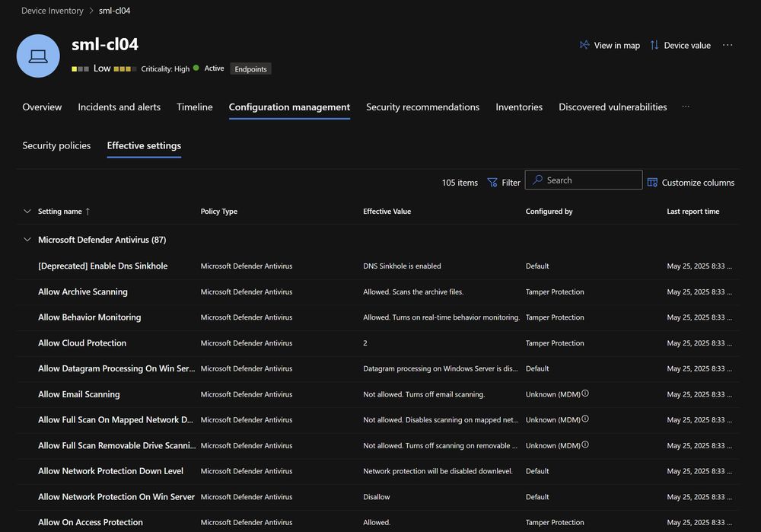Open Allow Full Scan On Mapped Network D... setting
Viewport: 761px width, 532px height.
point(116,420)
